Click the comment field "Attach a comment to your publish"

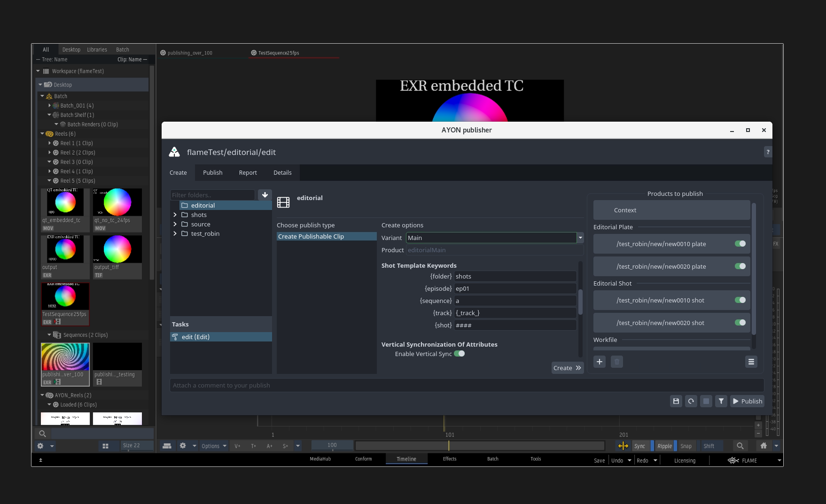[x=467, y=385]
